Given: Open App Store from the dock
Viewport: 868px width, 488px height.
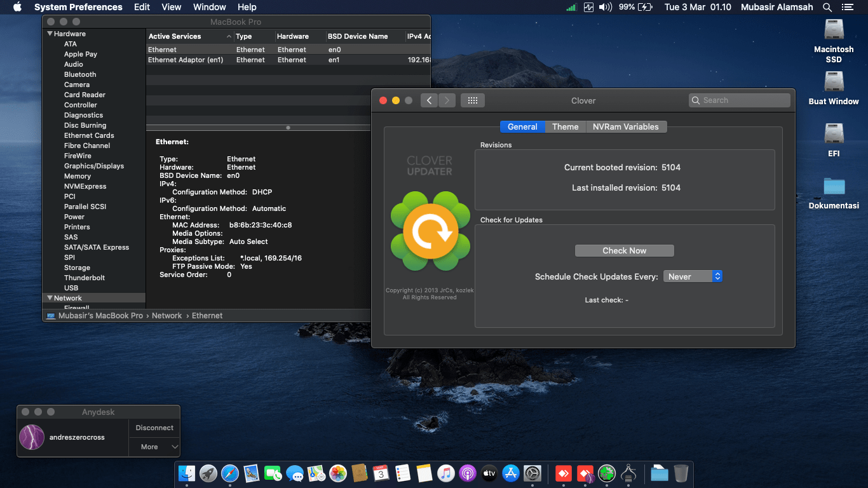Looking at the screenshot, I should (511, 473).
